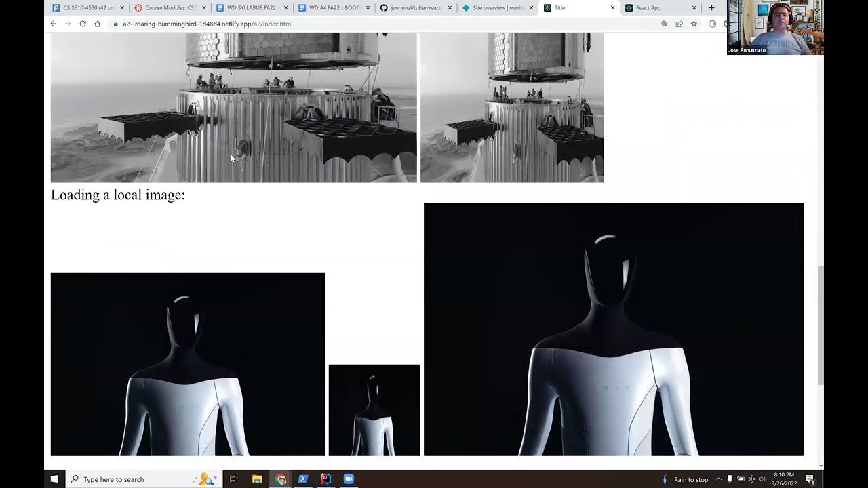Open File Explorer from the taskbar
Viewport: 868px width, 488px height.
[x=257, y=479]
